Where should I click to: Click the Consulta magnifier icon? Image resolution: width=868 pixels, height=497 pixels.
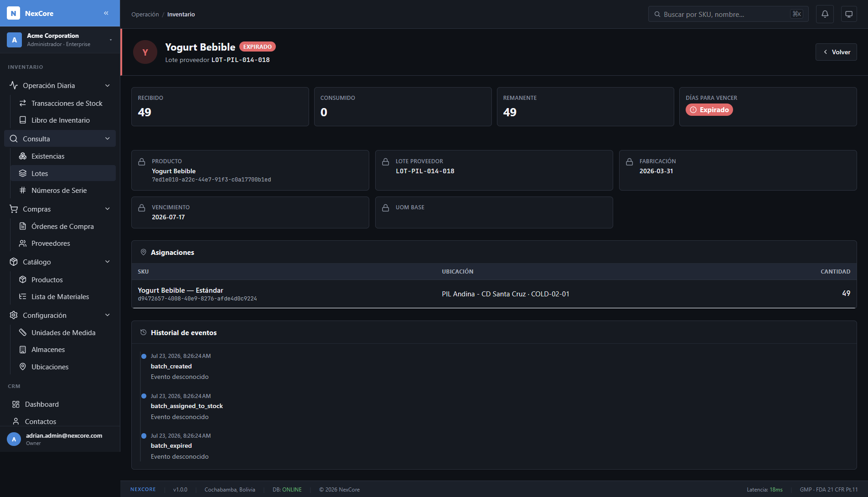(x=14, y=139)
